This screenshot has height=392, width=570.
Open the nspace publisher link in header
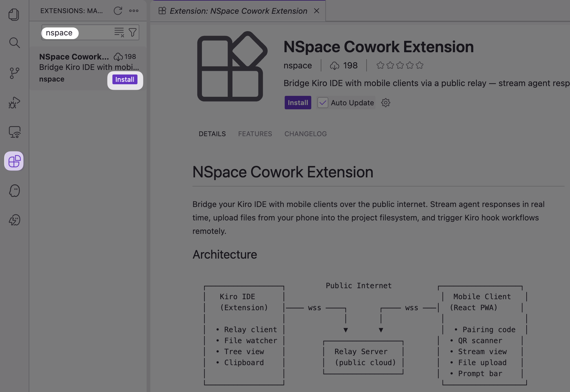(x=298, y=65)
